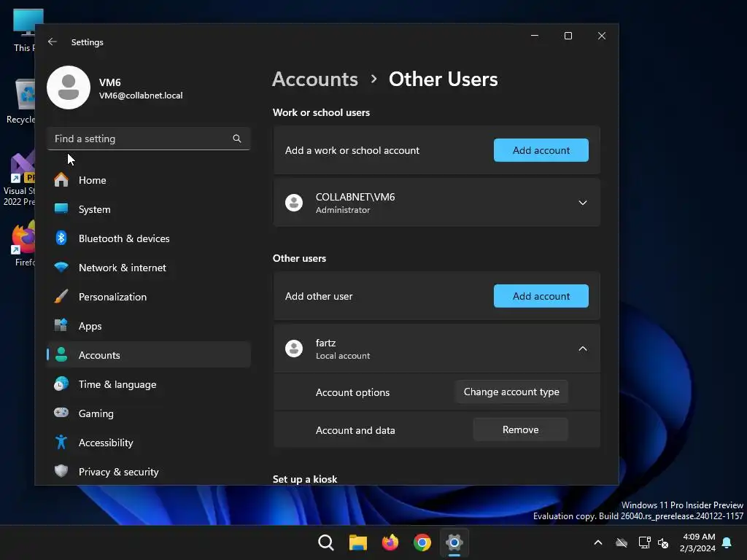Click the Apps icon in the sidebar
747x560 pixels.
click(61, 326)
